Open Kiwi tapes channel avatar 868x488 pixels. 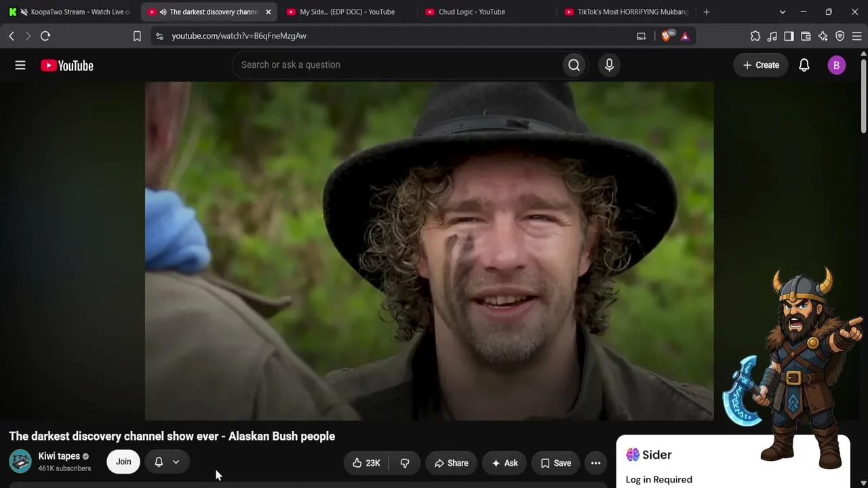tap(20, 462)
